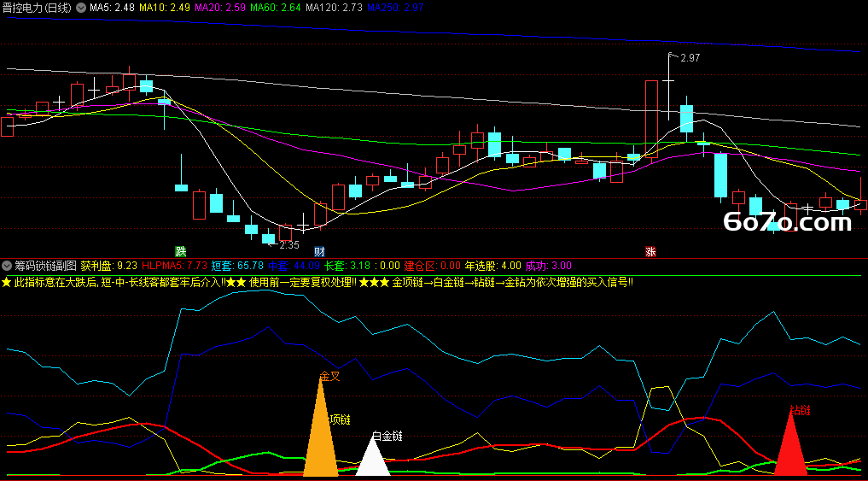Click the 白金链 text label
The height and width of the screenshot is (481, 868).
pyautogui.click(x=387, y=436)
